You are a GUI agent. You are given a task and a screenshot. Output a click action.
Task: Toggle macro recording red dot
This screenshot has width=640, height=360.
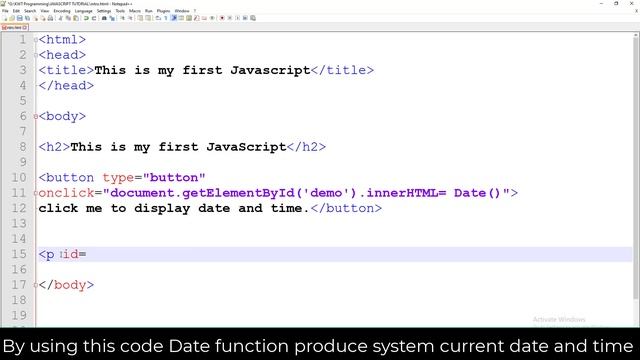tap(222, 18)
